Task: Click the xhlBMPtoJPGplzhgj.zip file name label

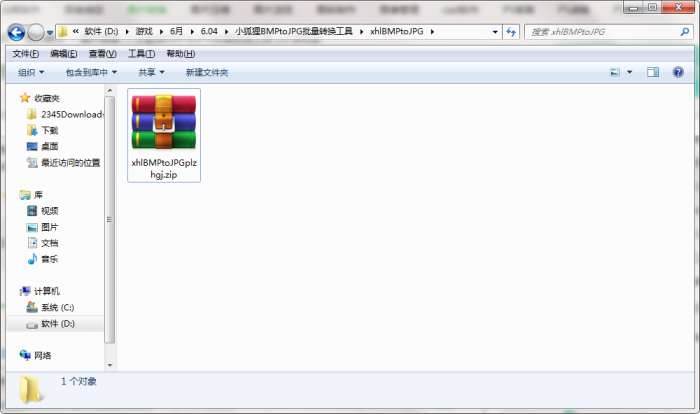Action: pyautogui.click(x=164, y=169)
